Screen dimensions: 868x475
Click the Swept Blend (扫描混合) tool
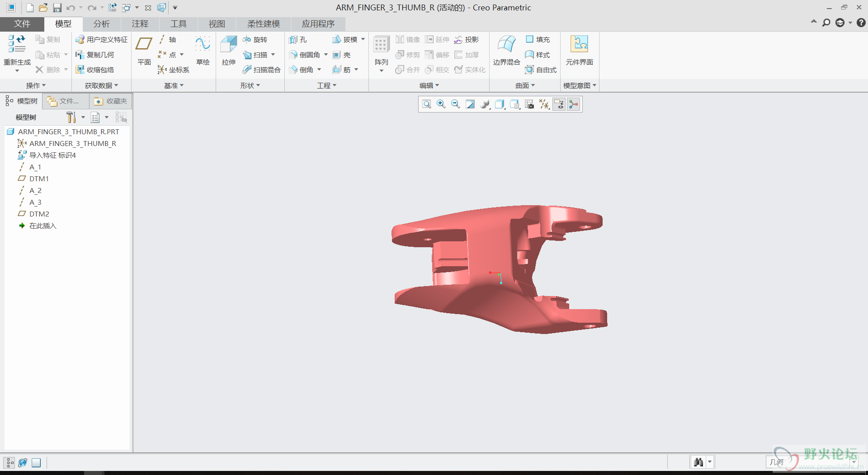pyautogui.click(x=262, y=70)
